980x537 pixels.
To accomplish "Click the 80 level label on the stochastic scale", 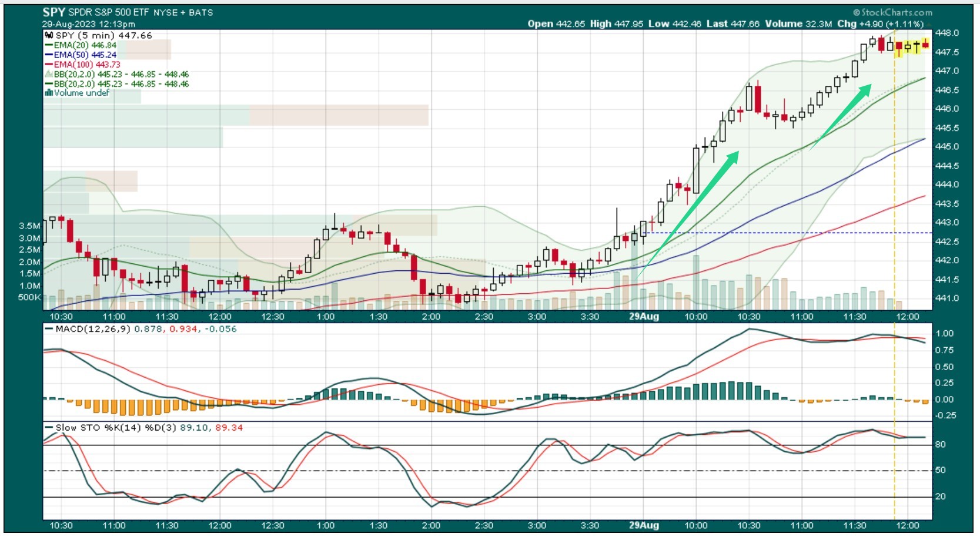I will click(941, 445).
